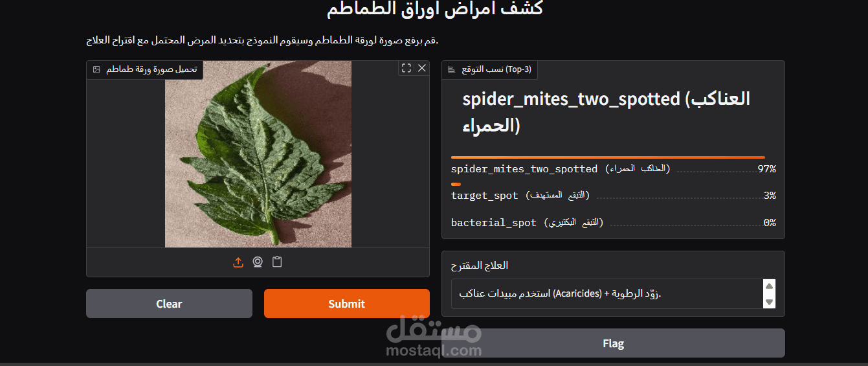The width and height of the screenshot is (868, 366).
Task: Click the Top-3 prediction rates label tab
Action: point(490,69)
